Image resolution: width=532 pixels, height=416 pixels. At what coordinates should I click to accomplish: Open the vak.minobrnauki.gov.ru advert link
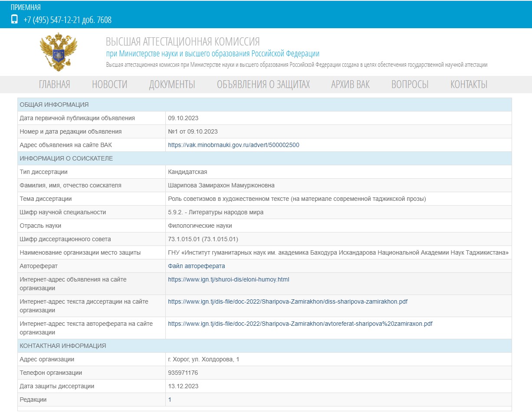(233, 145)
